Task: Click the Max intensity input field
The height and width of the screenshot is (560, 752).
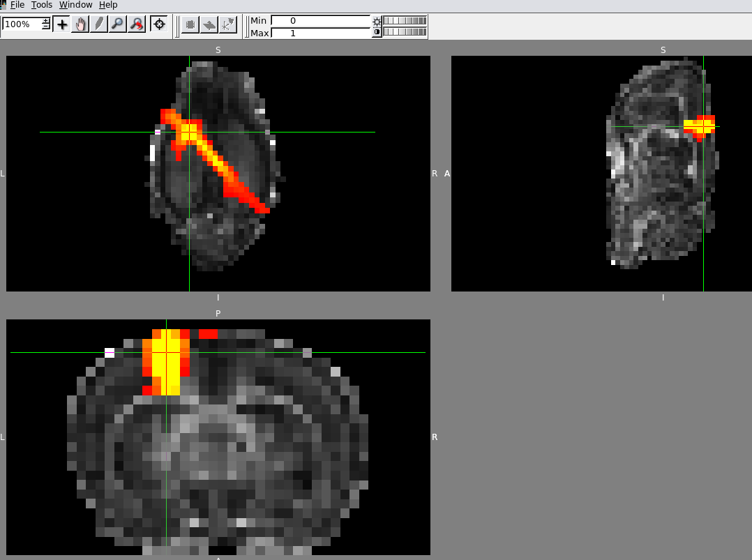Action: 320,33
